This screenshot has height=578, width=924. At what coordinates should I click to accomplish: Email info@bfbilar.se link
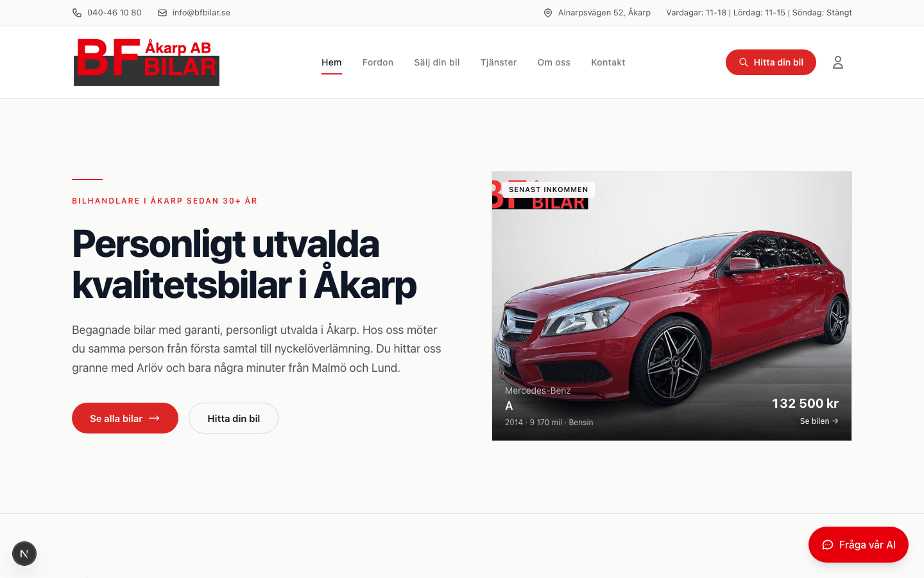[201, 13]
